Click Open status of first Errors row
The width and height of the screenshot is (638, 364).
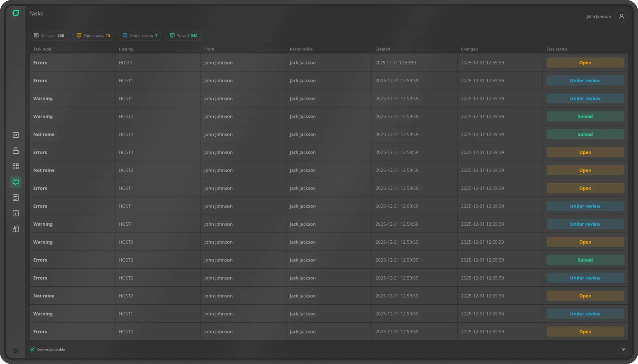(585, 63)
